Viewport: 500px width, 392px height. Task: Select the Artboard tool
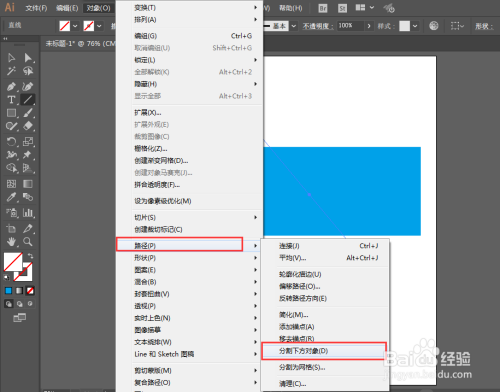12,228
